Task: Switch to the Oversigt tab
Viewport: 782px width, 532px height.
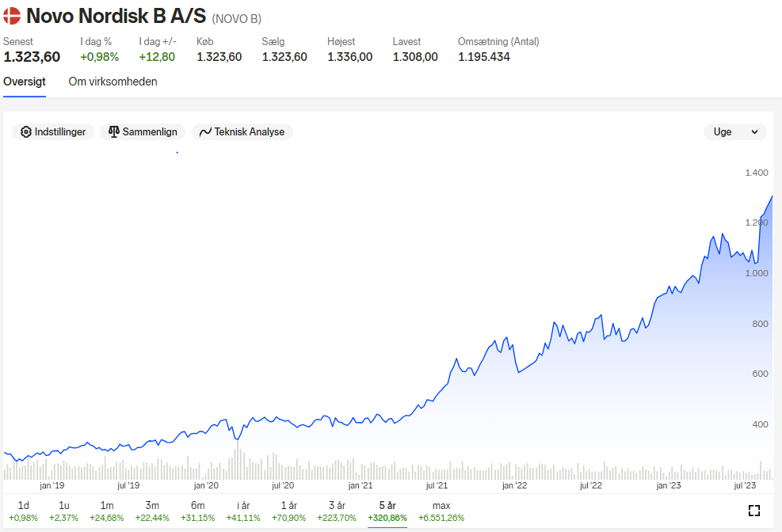Action: pos(25,82)
